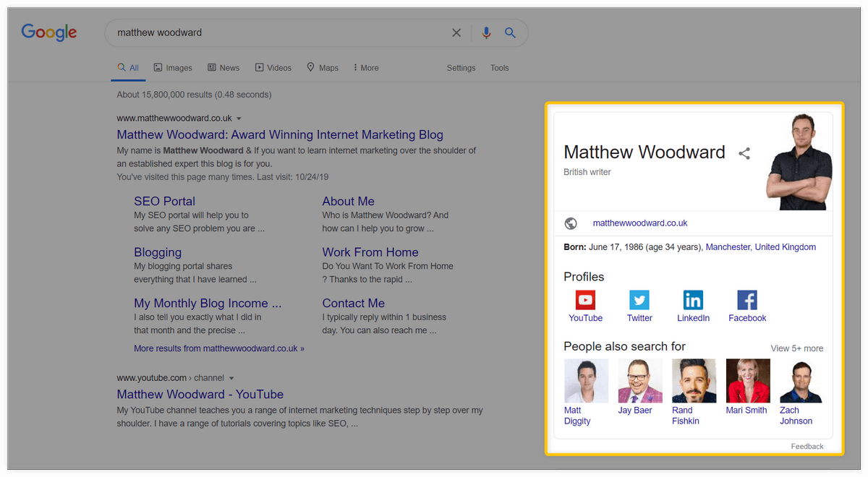This screenshot has width=868, height=477.
Task: Open the Facebook profile icon
Action: tap(747, 300)
